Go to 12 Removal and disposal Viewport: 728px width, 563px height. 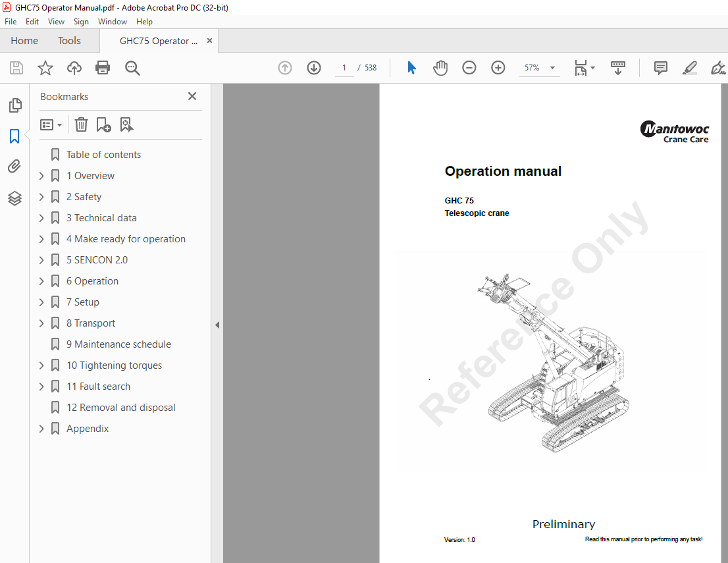[120, 408]
